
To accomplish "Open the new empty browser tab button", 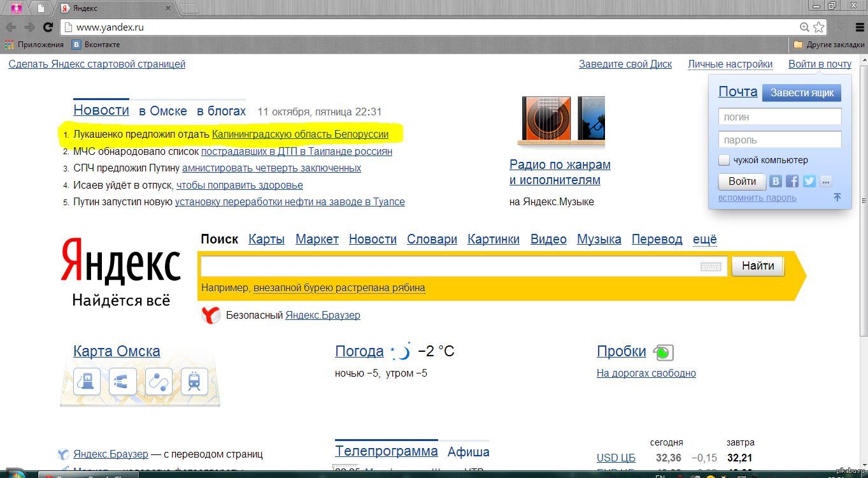I will pyautogui.click(x=189, y=8).
